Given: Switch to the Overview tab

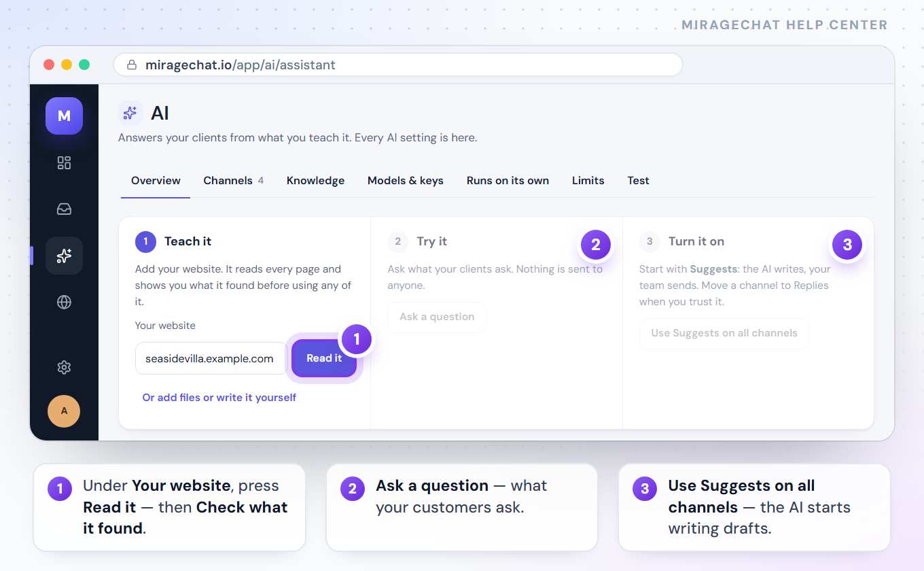Looking at the screenshot, I should click(156, 181).
